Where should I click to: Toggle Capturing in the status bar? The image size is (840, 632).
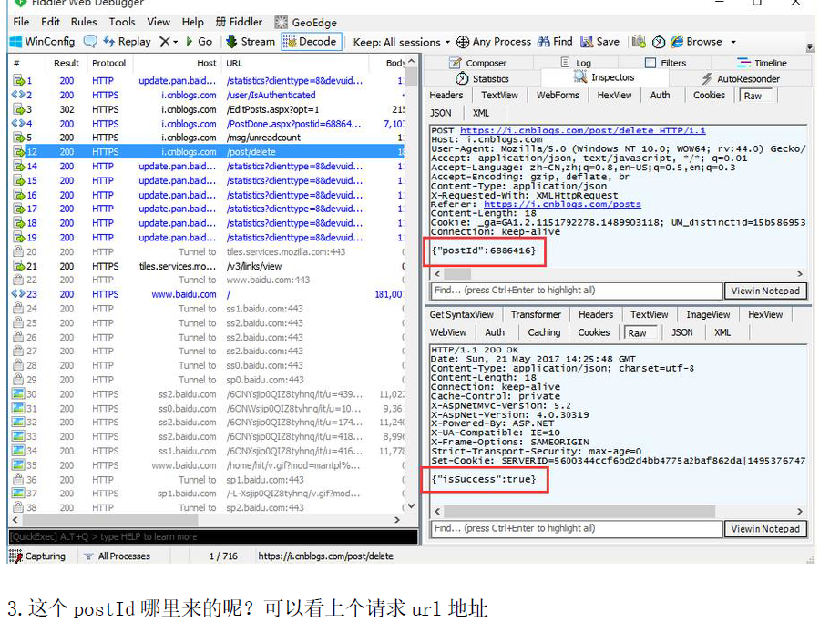37,556
